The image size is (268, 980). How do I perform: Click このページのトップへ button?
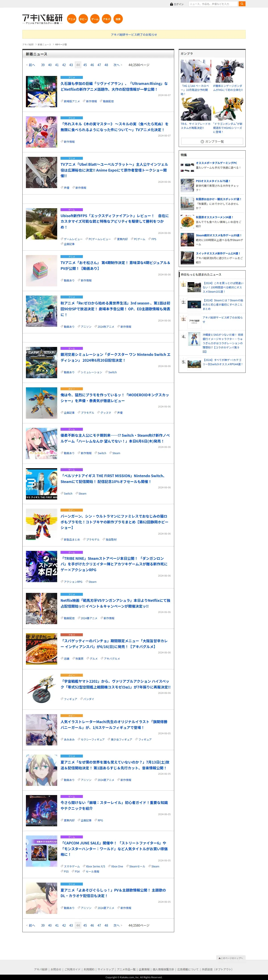pyautogui.click(x=231, y=958)
